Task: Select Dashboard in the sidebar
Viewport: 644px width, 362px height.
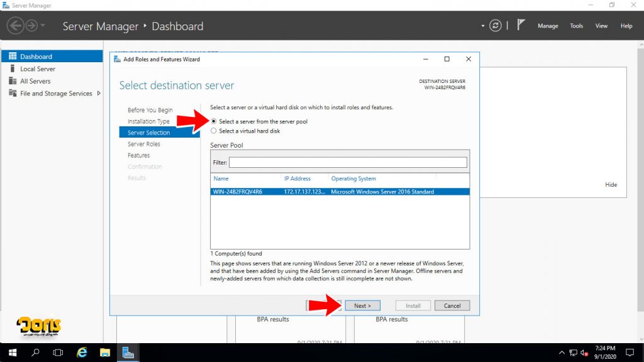Action: (52, 56)
